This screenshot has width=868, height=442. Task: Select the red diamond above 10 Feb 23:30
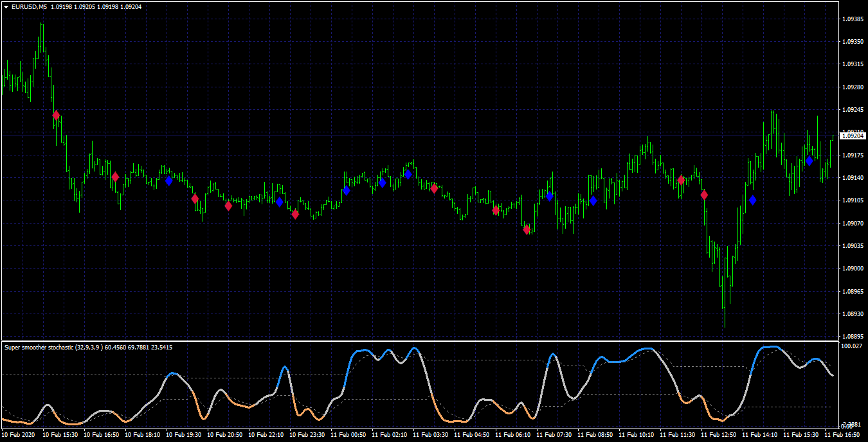tap(295, 215)
